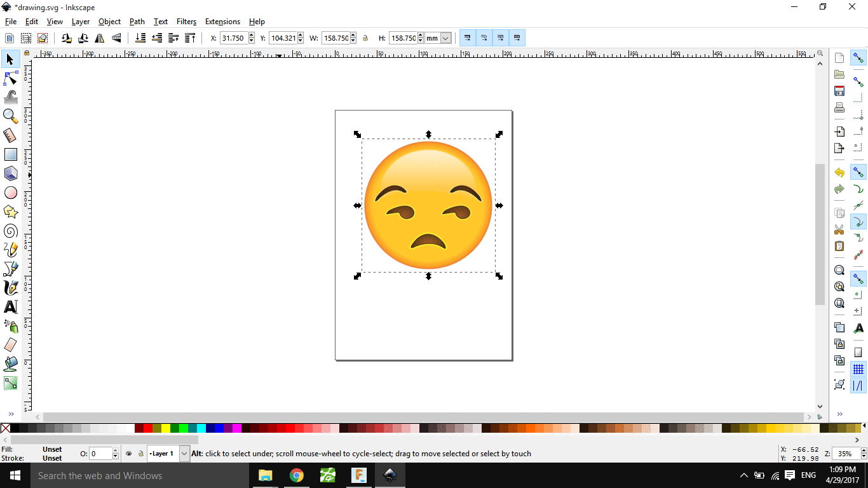Screen dimensions: 868x488
Task: Click Select All Objects icon
Action: [x=10, y=38]
